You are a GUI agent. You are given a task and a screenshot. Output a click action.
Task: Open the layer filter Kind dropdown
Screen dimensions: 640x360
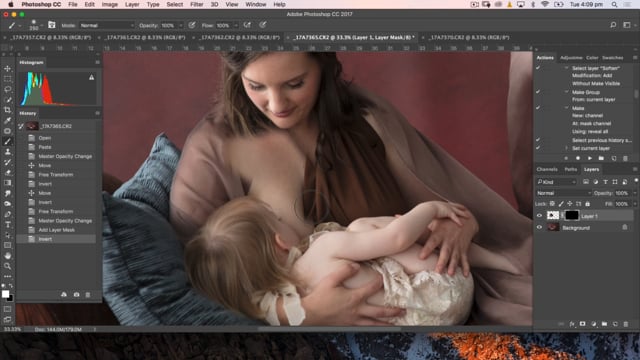[x=556, y=182]
